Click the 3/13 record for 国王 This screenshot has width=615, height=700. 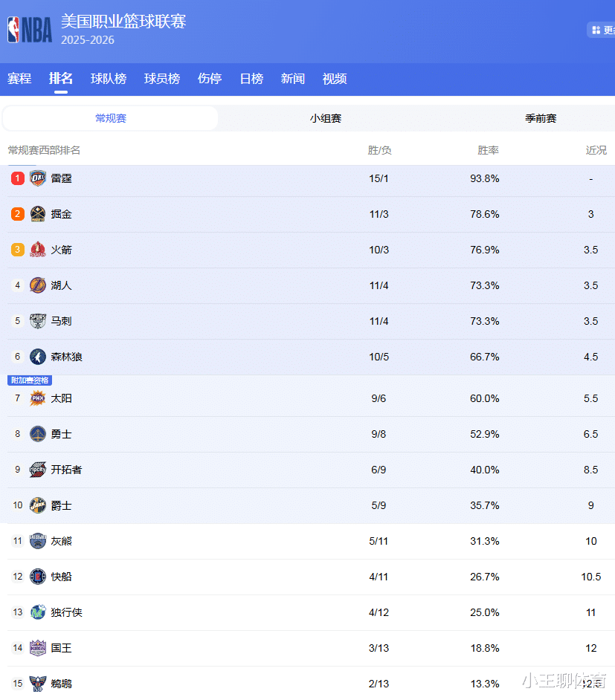pos(379,648)
